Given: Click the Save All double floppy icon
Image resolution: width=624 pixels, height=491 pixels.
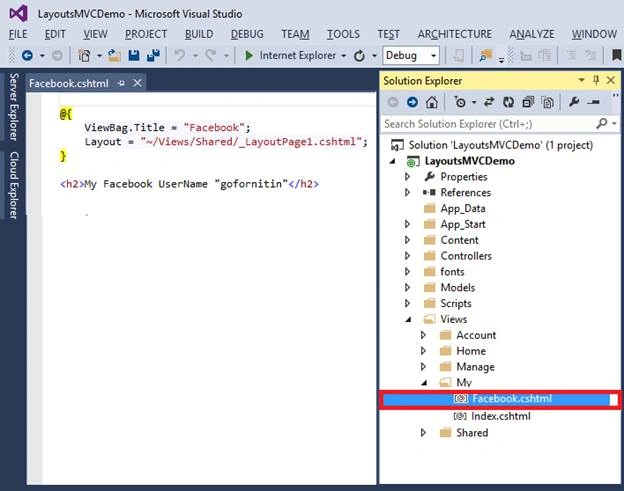Looking at the screenshot, I should click(x=153, y=55).
